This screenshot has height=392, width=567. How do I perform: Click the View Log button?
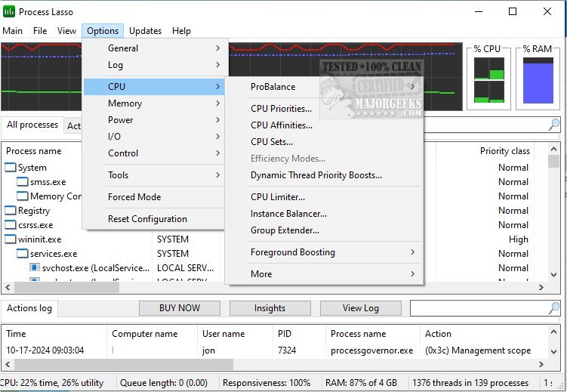tap(361, 308)
